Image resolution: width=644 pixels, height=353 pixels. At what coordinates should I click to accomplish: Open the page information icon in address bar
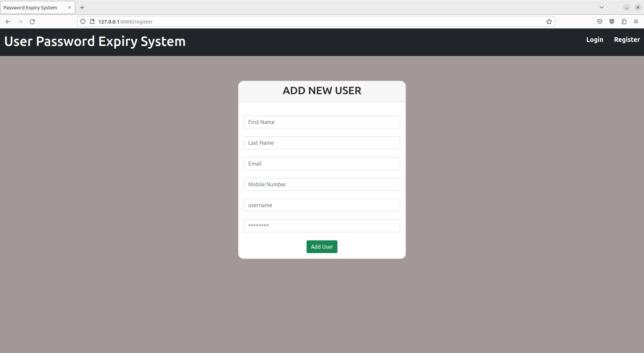click(92, 21)
